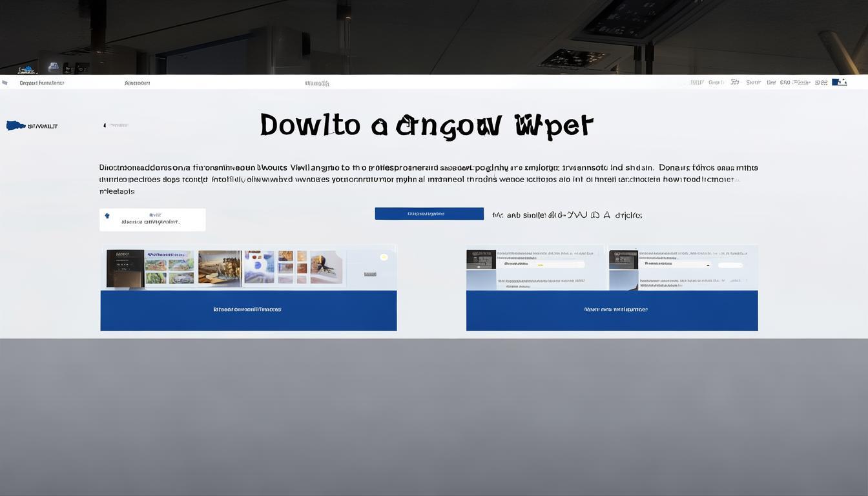
Task: Click the blue logo beside the sidebar label
Action: point(15,125)
